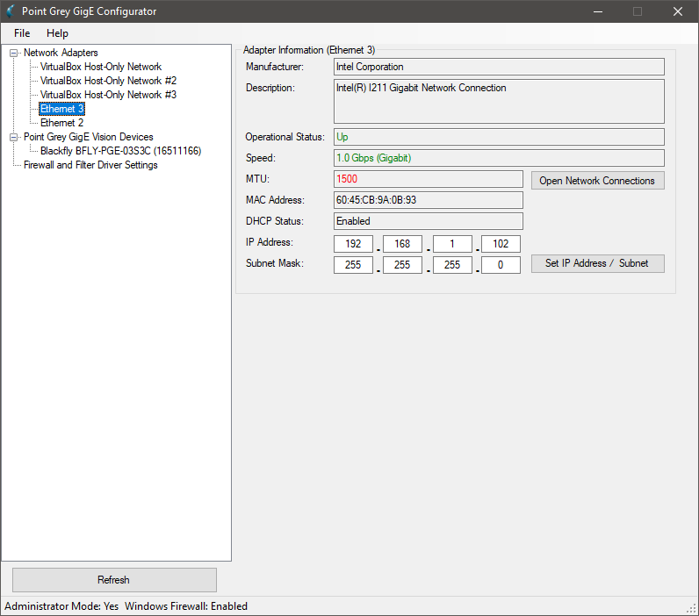Image resolution: width=699 pixels, height=616 pixels.
Task: Click the Operational Status field showing Up
Action: click(x=499, y=137)
